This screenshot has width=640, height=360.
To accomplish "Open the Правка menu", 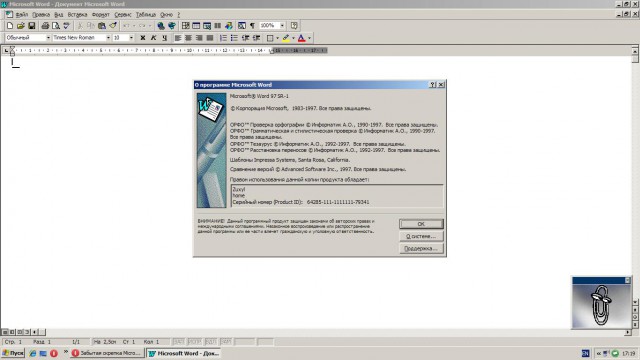I will click(41, 15).
